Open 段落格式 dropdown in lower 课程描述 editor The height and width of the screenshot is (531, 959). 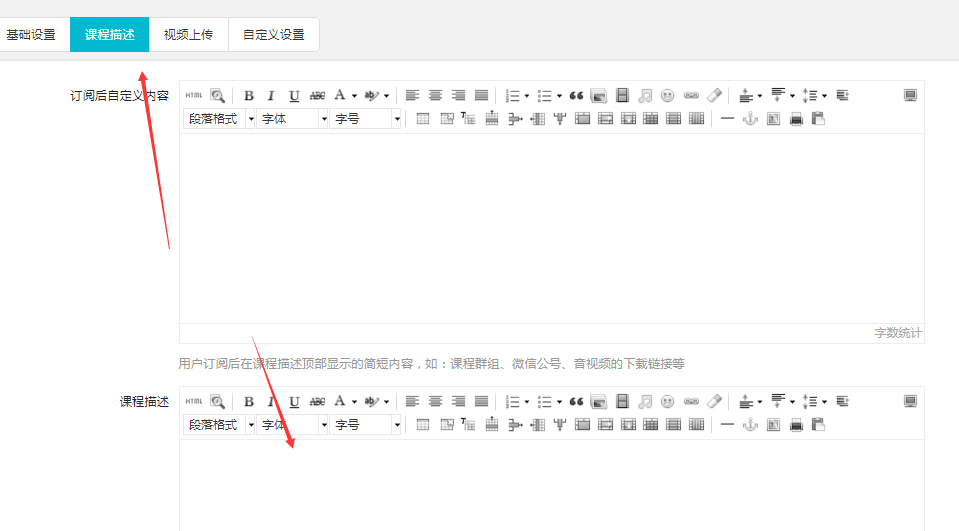click(x=219, y=425)
